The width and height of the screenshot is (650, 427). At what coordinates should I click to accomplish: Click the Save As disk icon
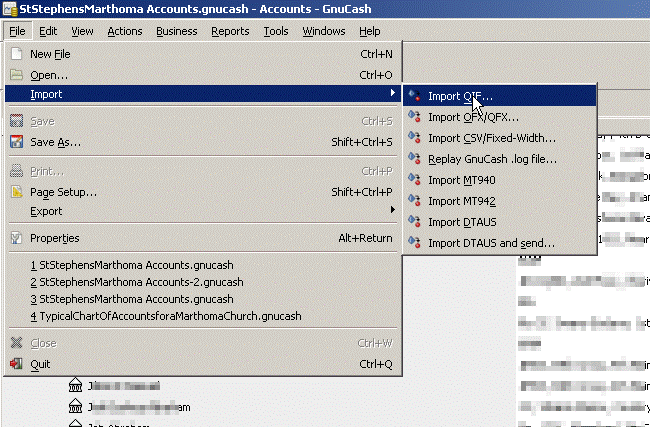pyautogui.click(x=16, y=142)
